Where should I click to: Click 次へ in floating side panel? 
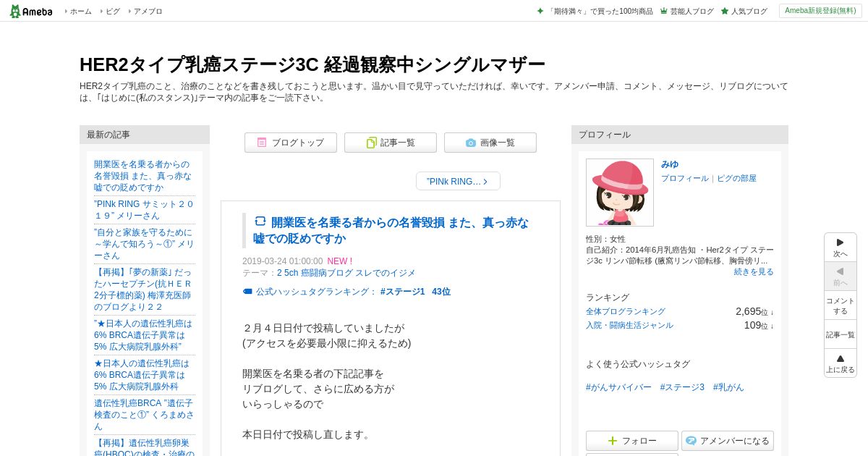pos(841,248)
